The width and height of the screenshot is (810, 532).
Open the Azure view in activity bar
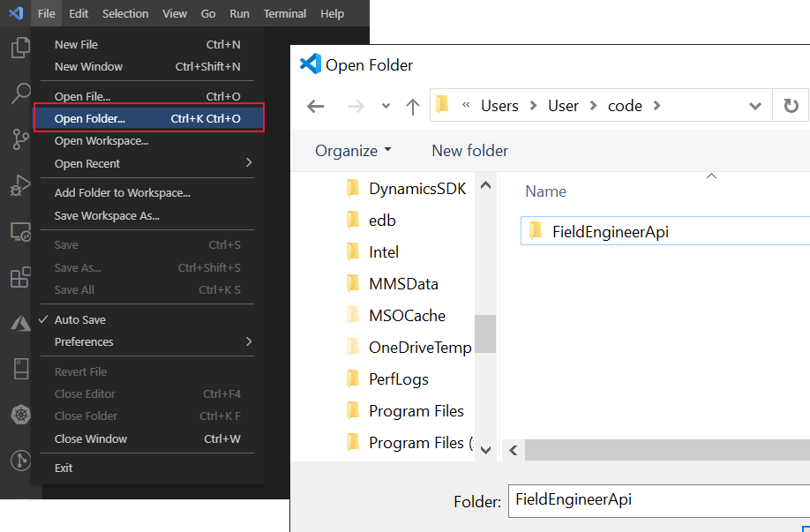(x=20, y=323)
